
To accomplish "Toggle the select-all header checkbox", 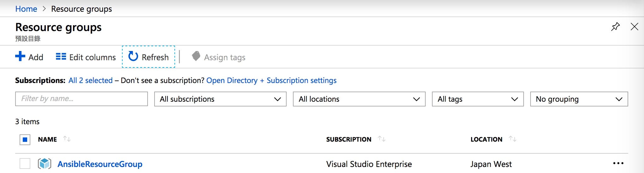I will [25, 139].
